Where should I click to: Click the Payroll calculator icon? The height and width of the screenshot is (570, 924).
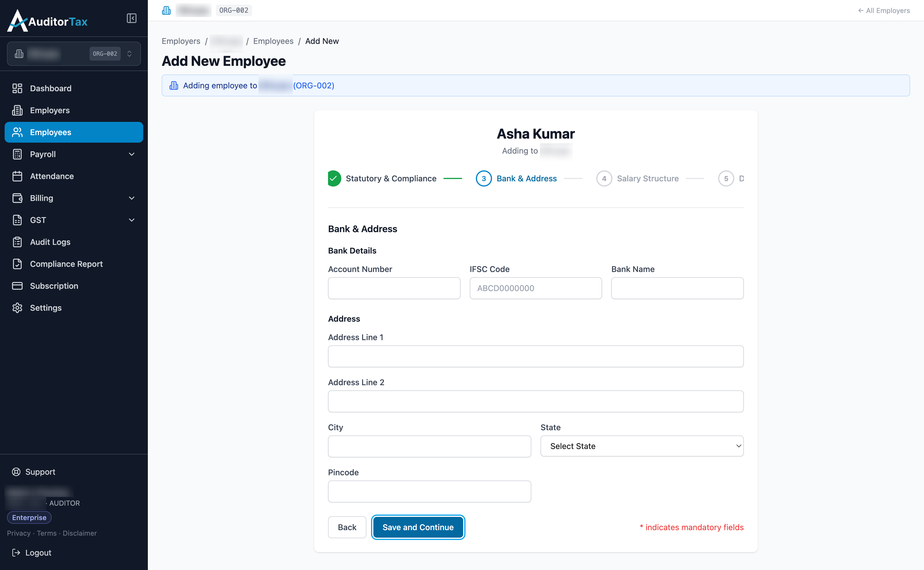[17, 154]
